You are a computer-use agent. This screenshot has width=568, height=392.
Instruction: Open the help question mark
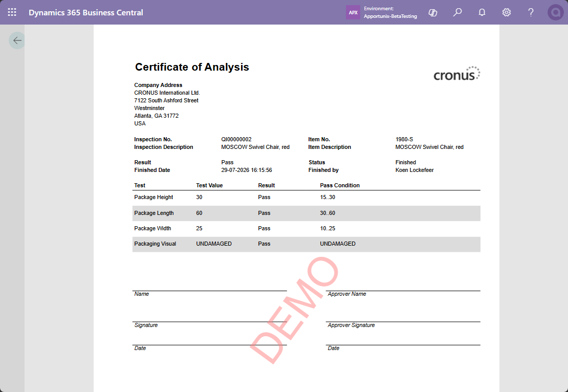click(x=531, y=12)
